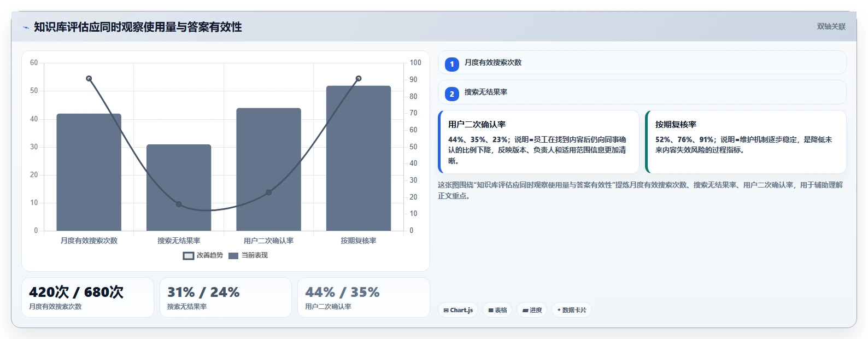The width and height of the screenshot is (868, 339).
Task: Click the line point above 月度有效搜索次数 bar
Action: coord(89,79)
